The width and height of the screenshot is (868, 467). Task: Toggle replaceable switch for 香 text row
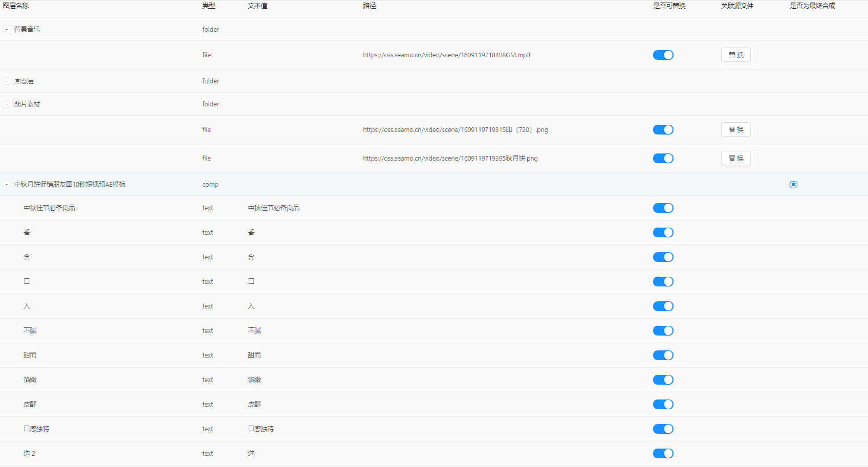pyautogui.click(x=663, y=233)
